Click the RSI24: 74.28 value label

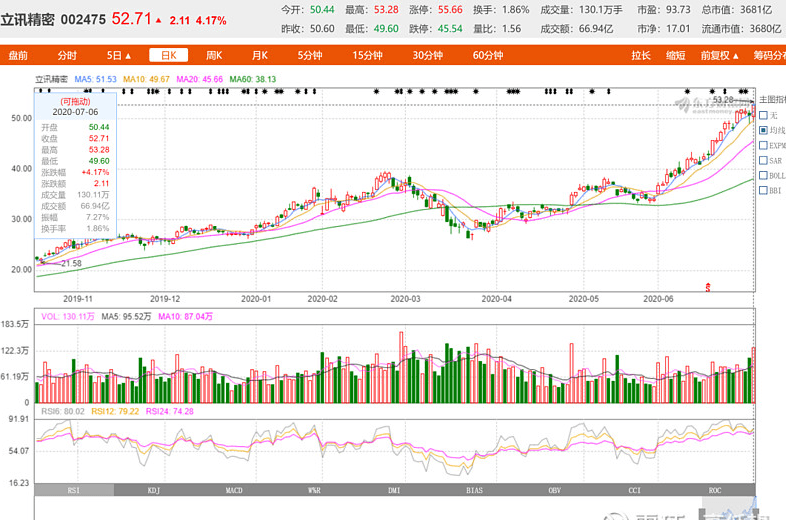coord(169,411)
